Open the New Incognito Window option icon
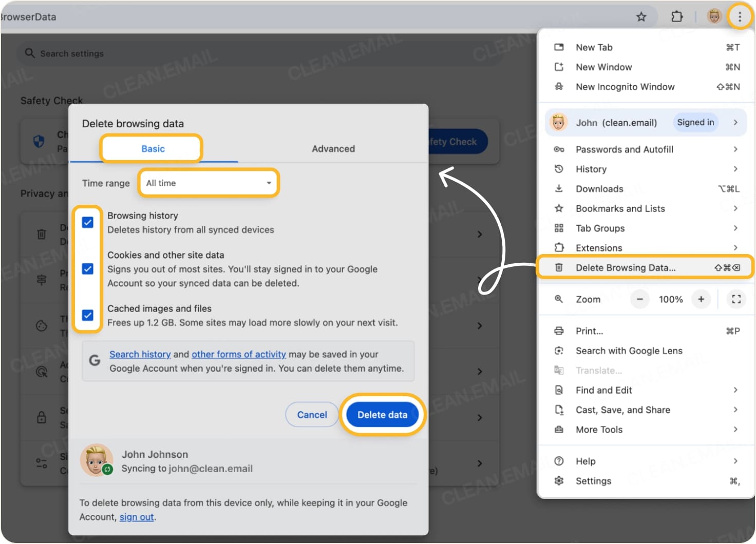The image size is (756, 544). (559, 87)
